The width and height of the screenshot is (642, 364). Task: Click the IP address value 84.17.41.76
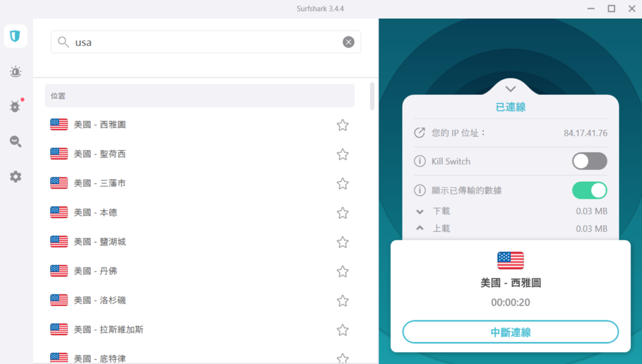(x=586, y=133)
